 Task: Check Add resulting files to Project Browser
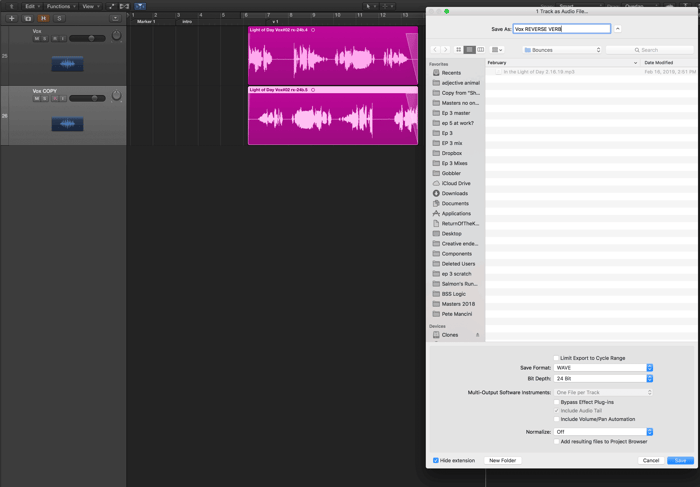click(x=556, y=441)
